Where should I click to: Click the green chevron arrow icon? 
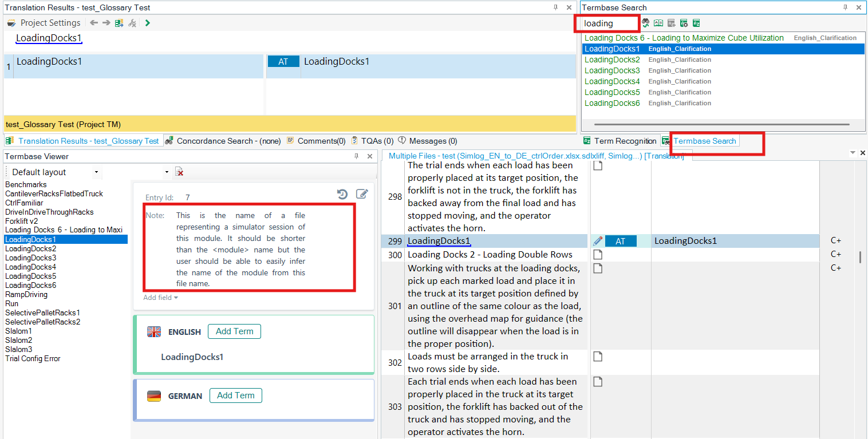148,23
